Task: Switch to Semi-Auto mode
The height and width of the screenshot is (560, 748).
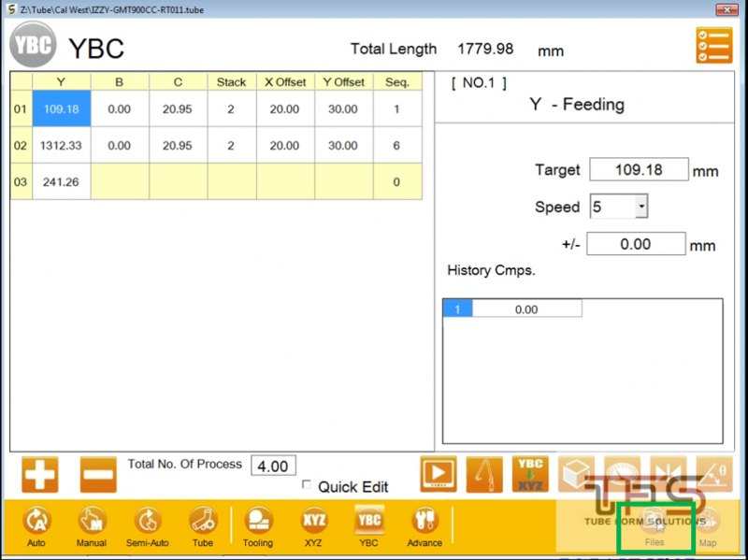Action: 148,526
